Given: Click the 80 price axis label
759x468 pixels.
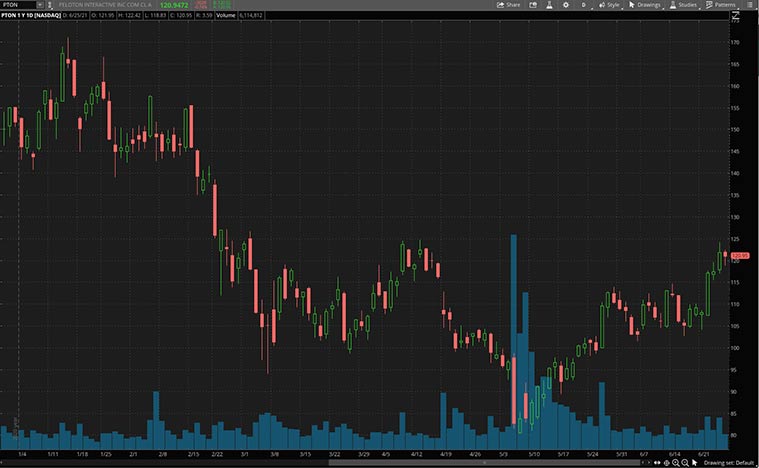Looking at the screenshot, I should (734, 435).
